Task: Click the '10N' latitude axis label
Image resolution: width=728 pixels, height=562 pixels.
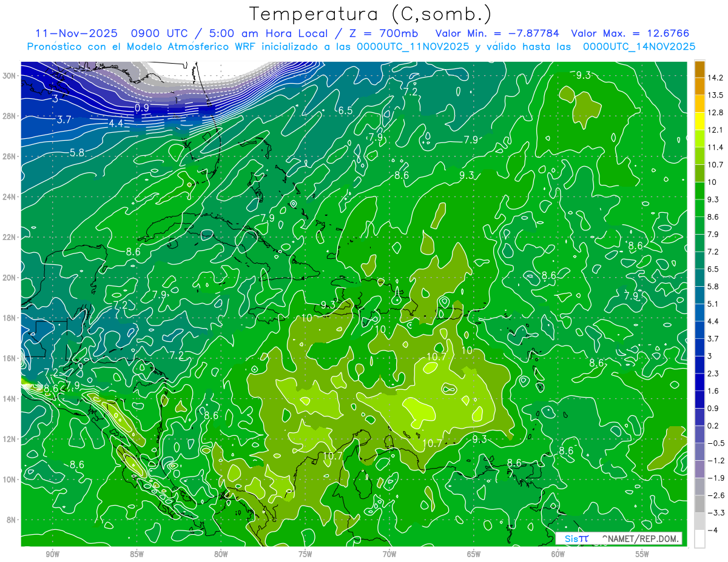Action: (x=9, y=480)
